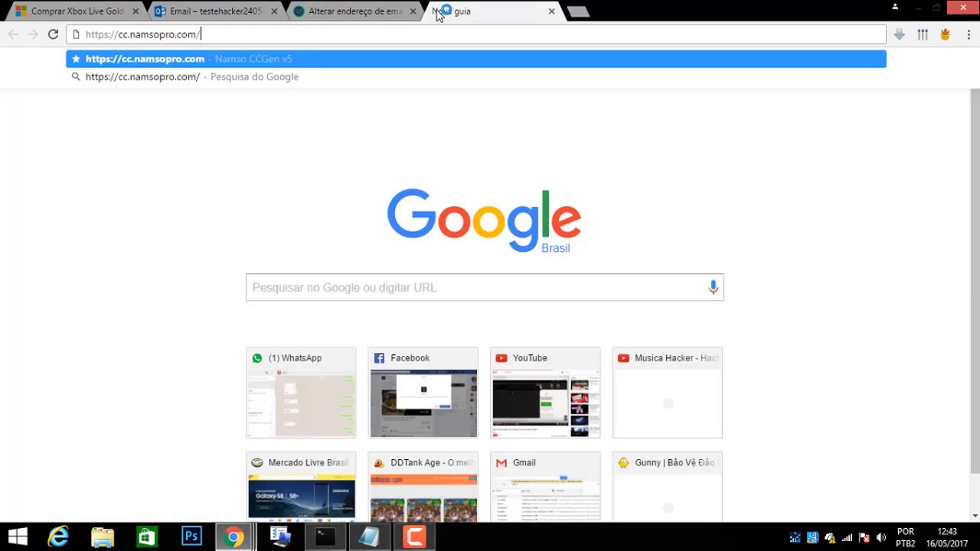Close the Alterar endereço de email tab
980x551 pixels.
(413, 11)
